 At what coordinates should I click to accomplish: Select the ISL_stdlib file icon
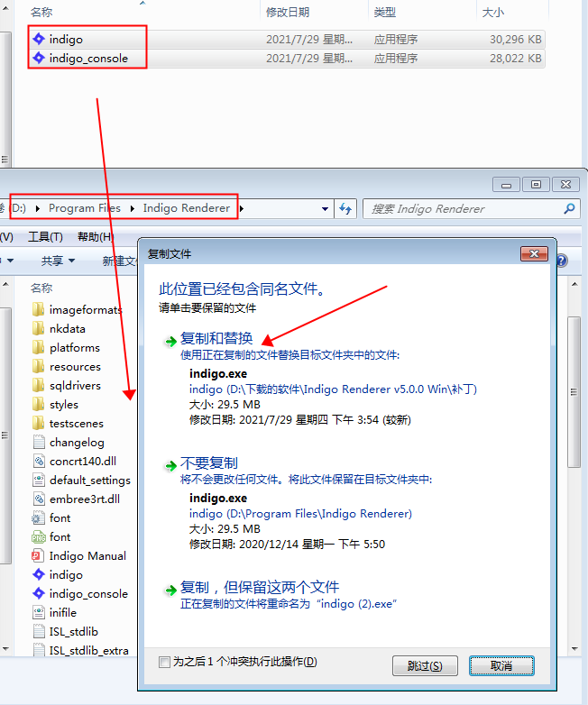39,631
